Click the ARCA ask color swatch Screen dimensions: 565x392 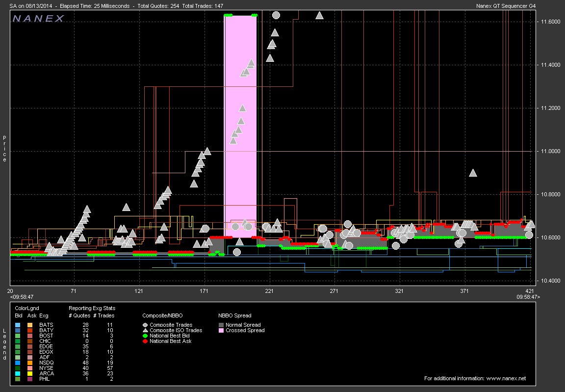pyautogui.click(x=30, y=374)
